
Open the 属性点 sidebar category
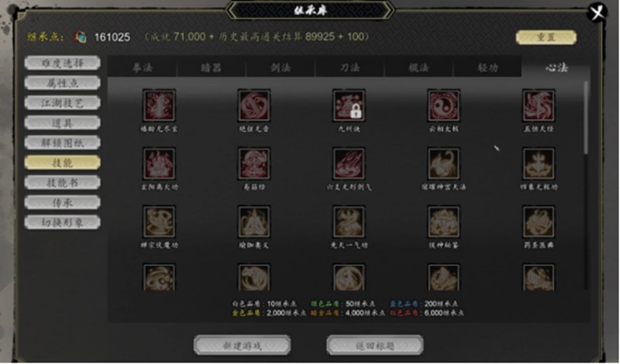[x=63, y=83]
